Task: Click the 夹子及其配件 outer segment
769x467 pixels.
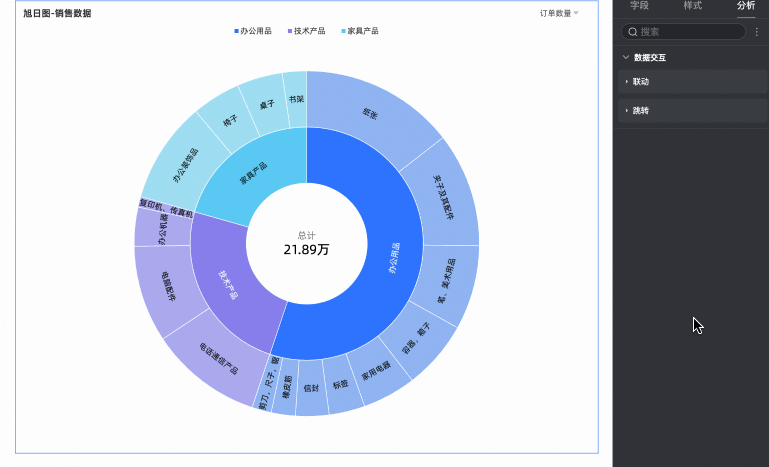Action: pos(444,197)
